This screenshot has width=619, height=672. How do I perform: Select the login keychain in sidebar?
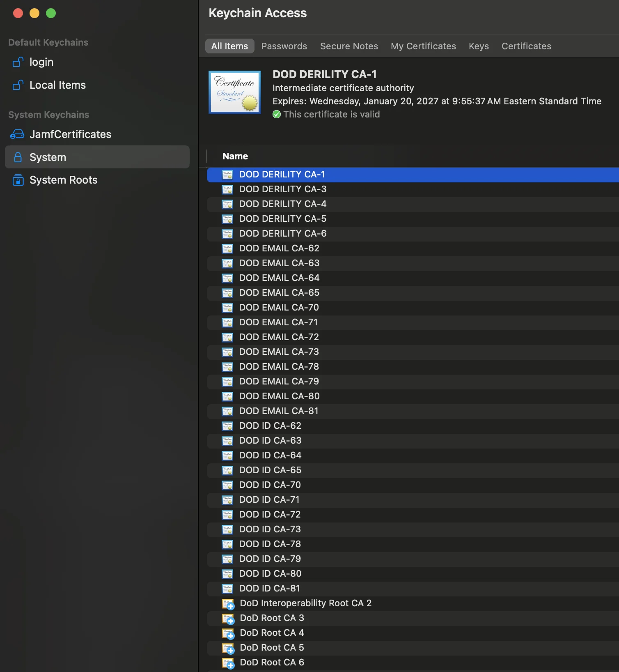[97, 62]
